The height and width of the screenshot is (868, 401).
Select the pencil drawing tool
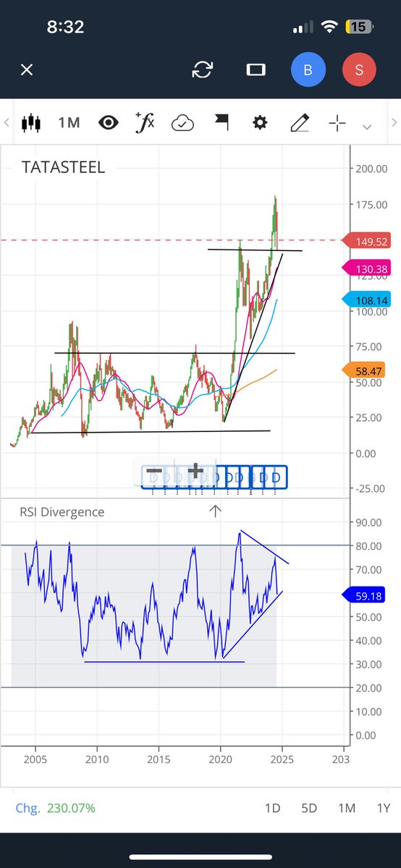click(x=299, y=123)
